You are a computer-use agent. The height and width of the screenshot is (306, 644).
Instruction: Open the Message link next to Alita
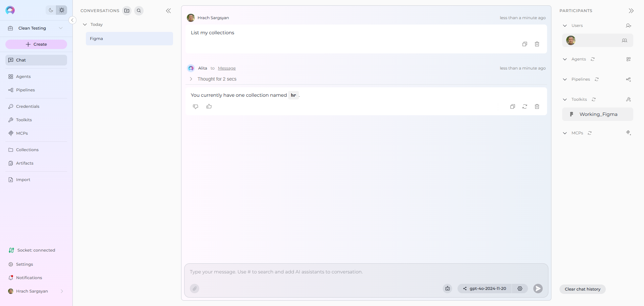[227, 68]
